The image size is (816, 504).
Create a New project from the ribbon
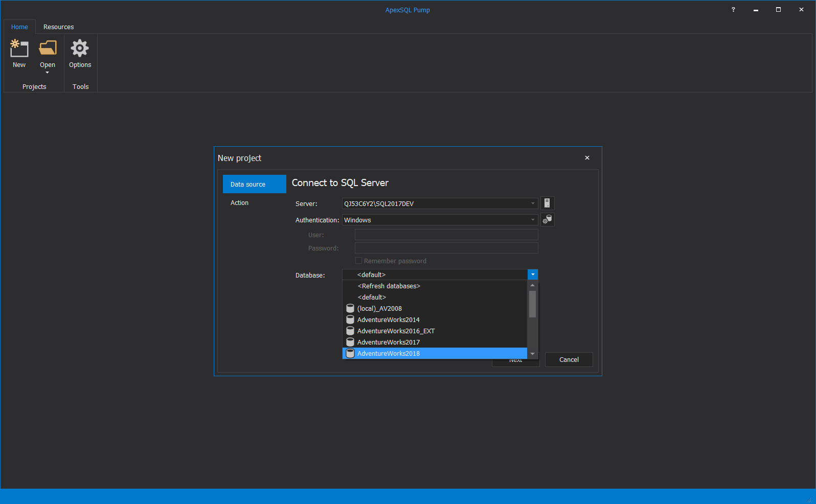19,54
